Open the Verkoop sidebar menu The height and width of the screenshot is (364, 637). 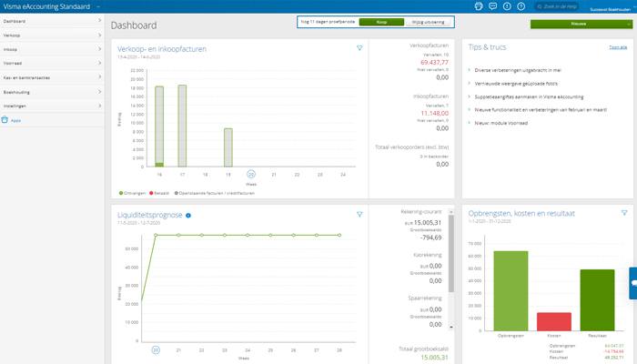pos(52,35)
